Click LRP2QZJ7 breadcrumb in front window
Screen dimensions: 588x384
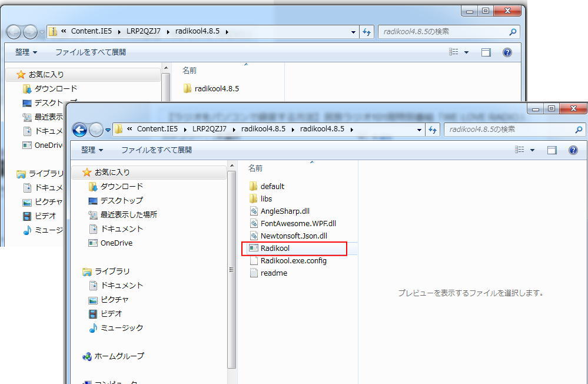click(210, 129)
